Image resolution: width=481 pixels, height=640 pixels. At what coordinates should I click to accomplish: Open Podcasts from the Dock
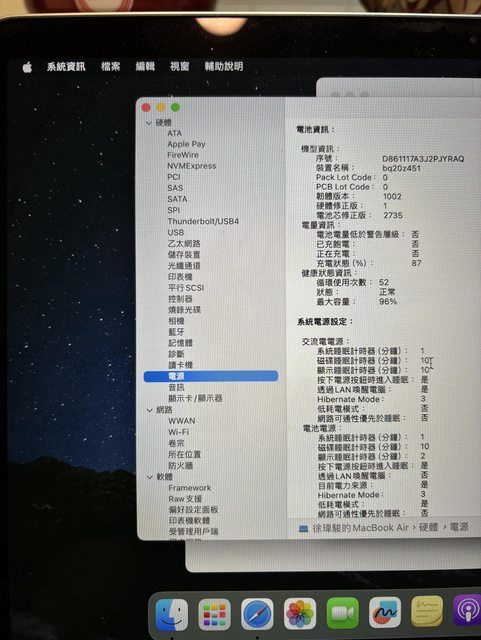coord(468,610)
